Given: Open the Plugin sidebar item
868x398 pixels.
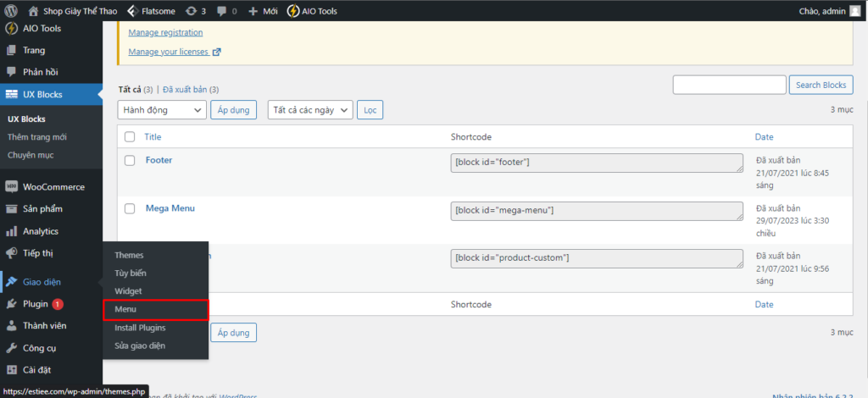Looking at the screenshot, I should (35, 304).
